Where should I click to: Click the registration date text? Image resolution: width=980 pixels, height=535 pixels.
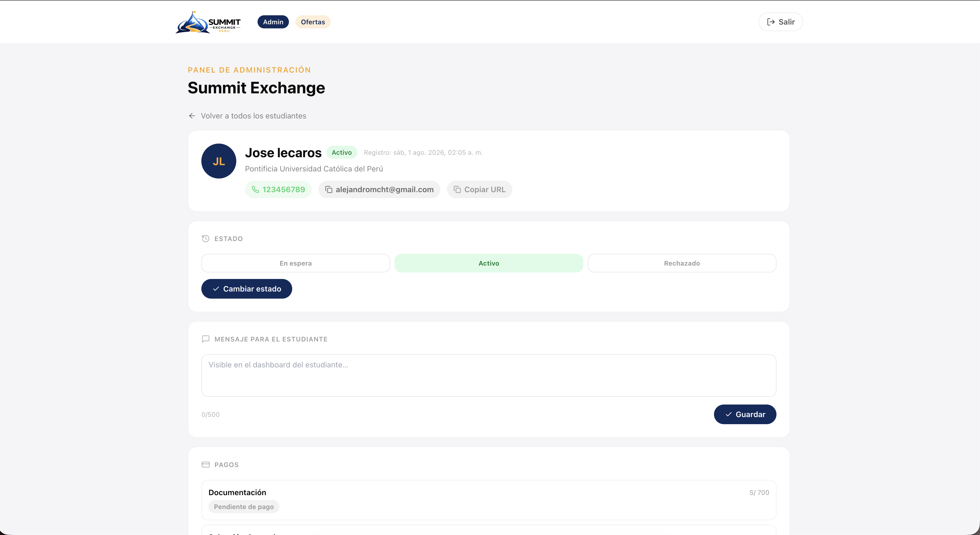423,153
